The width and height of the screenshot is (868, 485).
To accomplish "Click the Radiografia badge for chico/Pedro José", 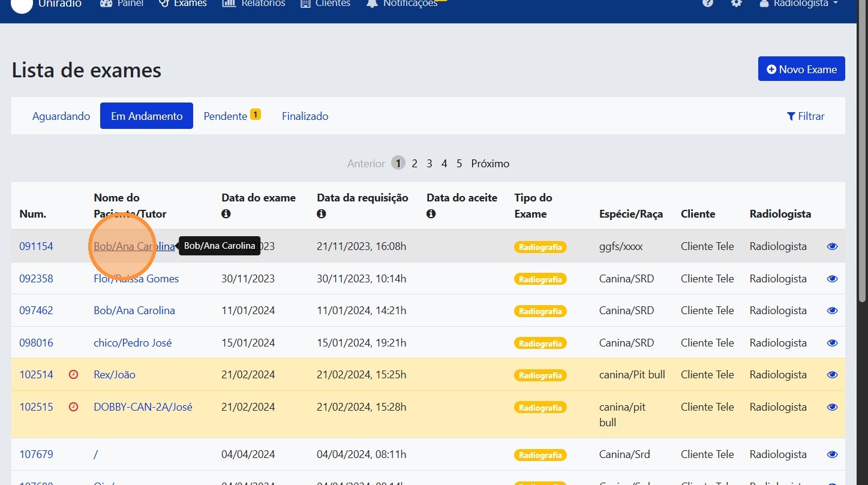I will pos(540,344).
